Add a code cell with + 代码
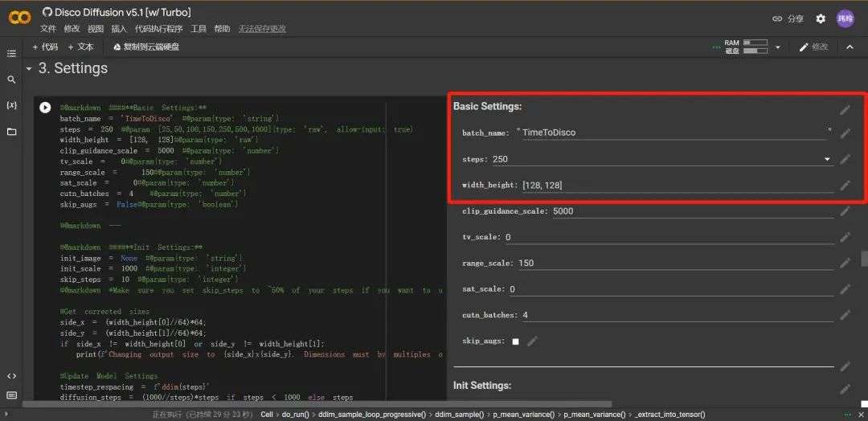Image resolution: width=868 pixels, height=421 pixels. [45, 47]
